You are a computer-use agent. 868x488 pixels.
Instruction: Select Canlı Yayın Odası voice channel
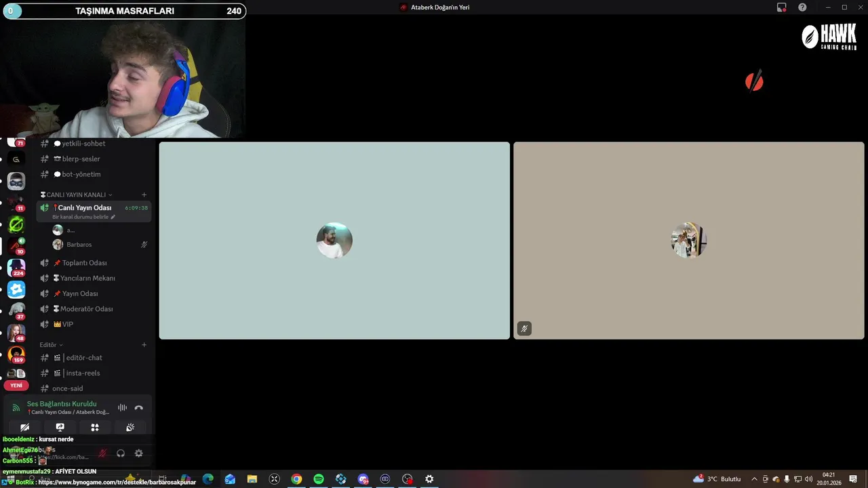[x=94, y=211]
